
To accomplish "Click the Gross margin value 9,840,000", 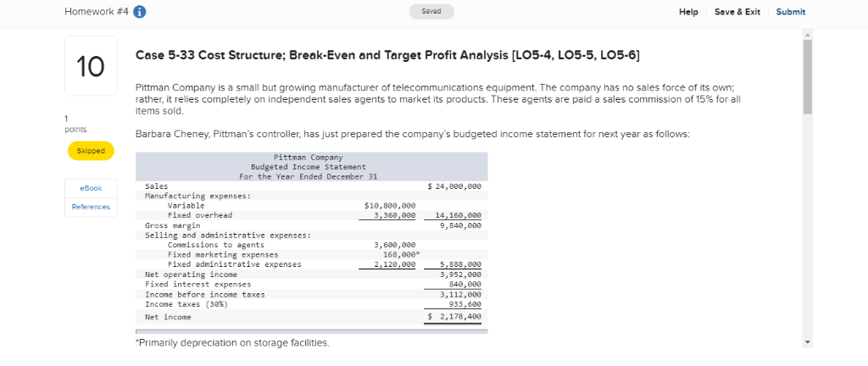I will 460,225.
